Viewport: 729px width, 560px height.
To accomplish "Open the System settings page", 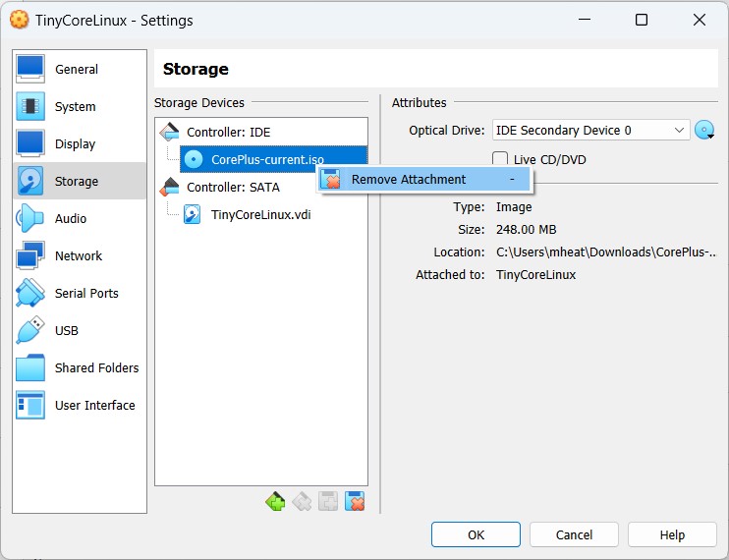I will [x=80, y=106].
